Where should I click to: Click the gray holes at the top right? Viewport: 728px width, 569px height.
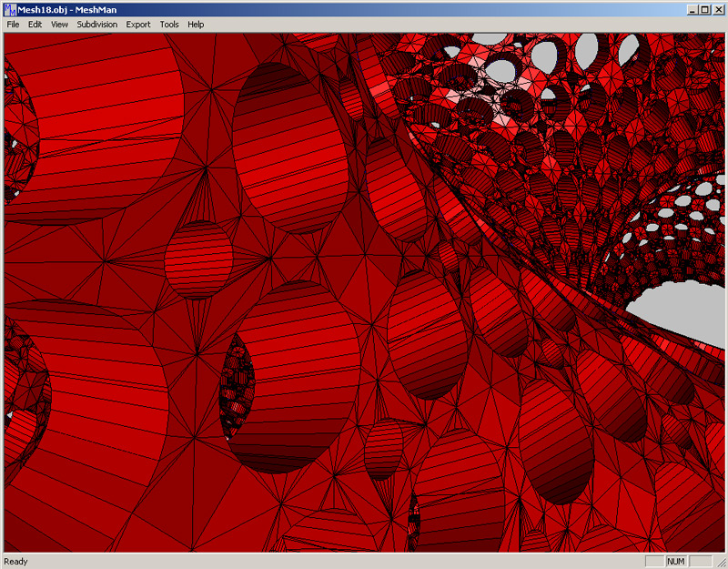point(587,50)
